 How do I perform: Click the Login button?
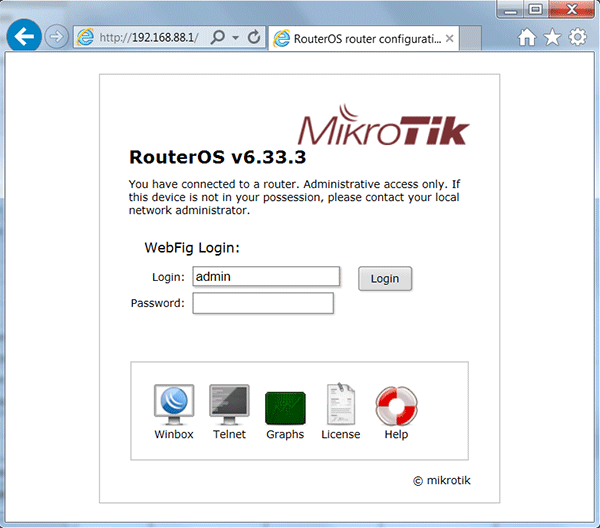(x=385, y=279)
